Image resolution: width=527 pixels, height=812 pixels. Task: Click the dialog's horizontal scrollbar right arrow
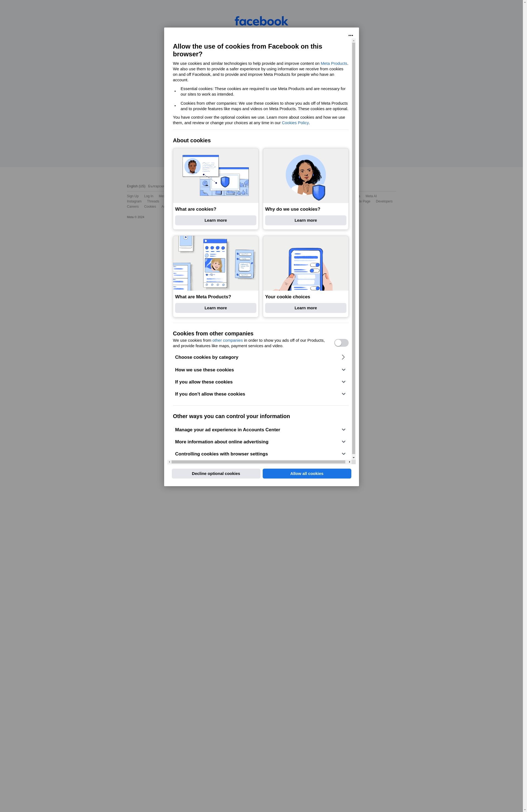click(349, 462)
